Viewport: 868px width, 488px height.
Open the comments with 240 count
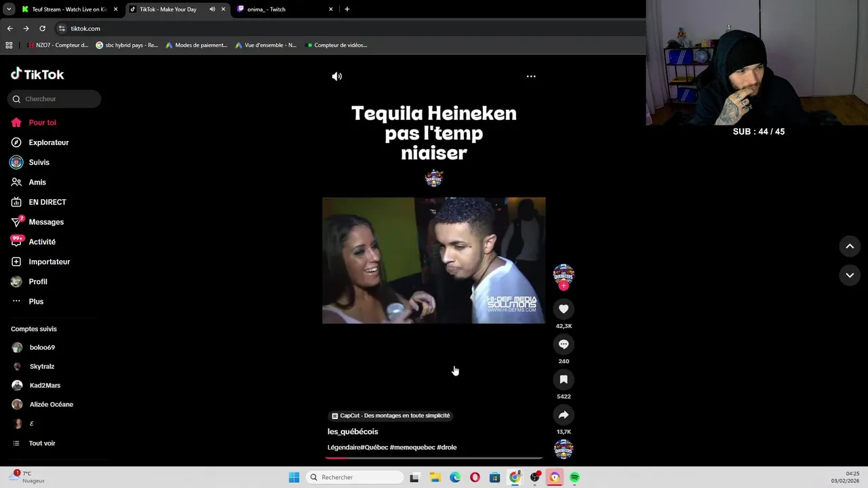[x=564, y=344]
